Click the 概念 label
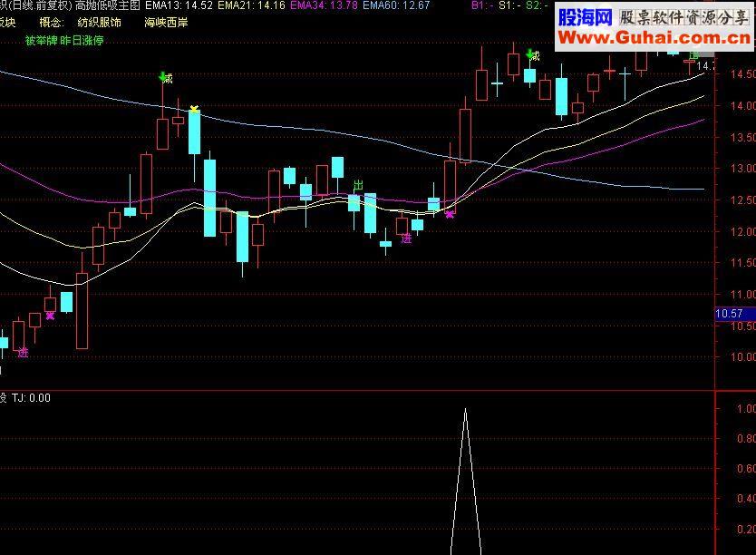 click(52, 23)
